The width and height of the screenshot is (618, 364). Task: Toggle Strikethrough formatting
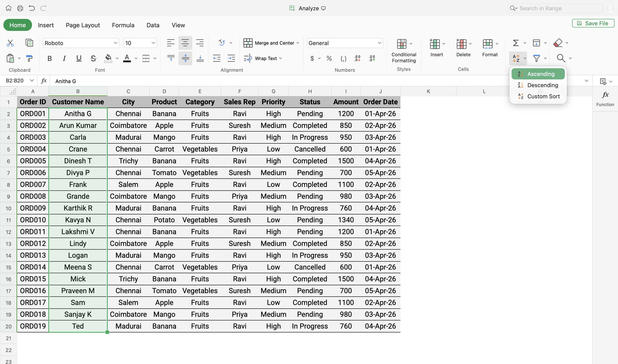point(93,58)
